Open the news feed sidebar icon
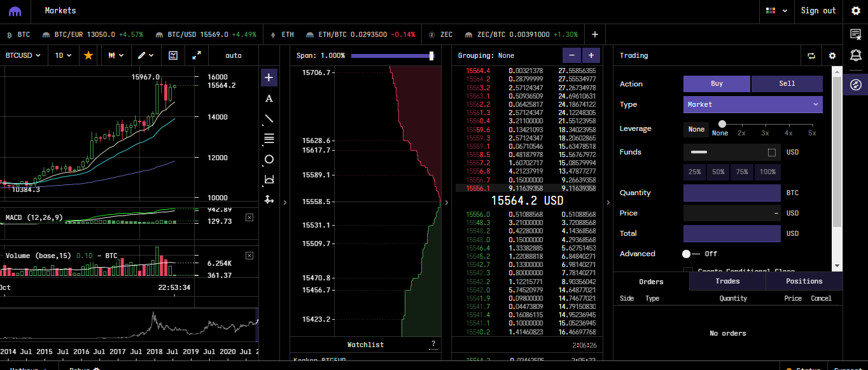This screenshot has height=370, width=868. (856, 34)
